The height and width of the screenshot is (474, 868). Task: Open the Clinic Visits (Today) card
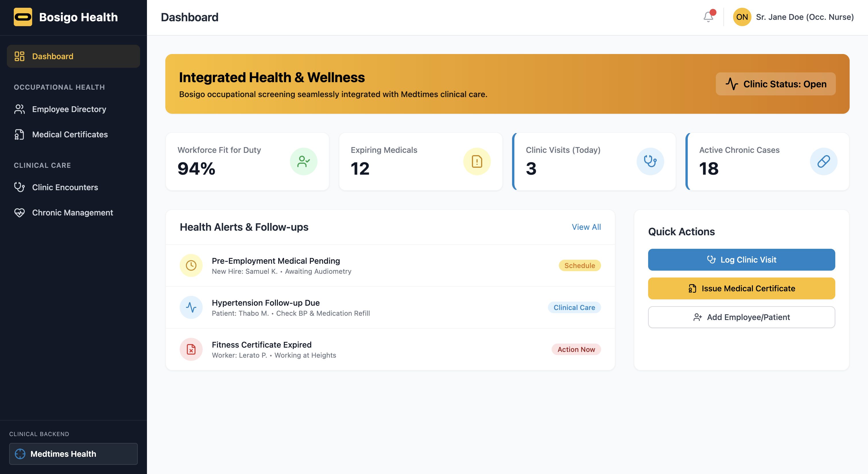click(x=594, y=161)
